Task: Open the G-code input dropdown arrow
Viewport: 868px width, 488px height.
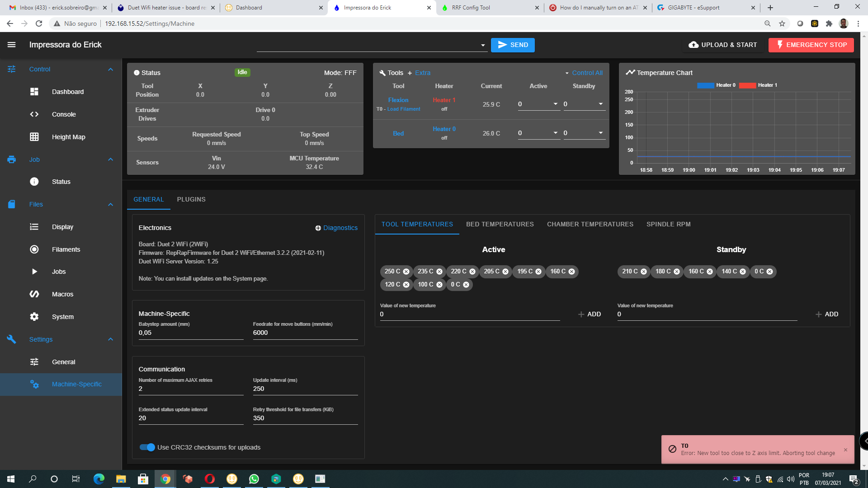Action: (x=483, y=45)
